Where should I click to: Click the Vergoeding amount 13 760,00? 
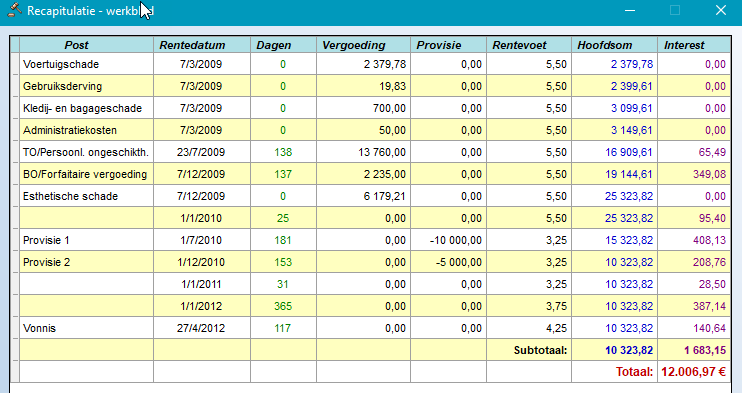click(x=382, y=152)
